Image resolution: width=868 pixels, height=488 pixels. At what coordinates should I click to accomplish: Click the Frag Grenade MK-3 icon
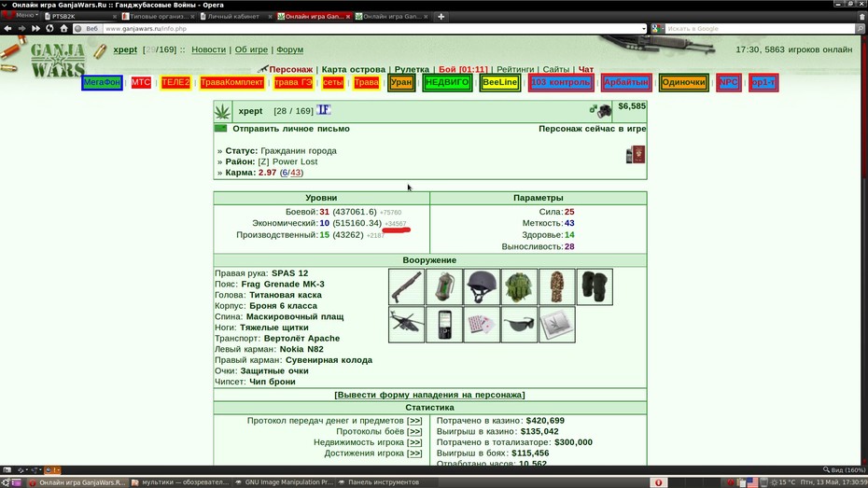click(x=444, y=286)
